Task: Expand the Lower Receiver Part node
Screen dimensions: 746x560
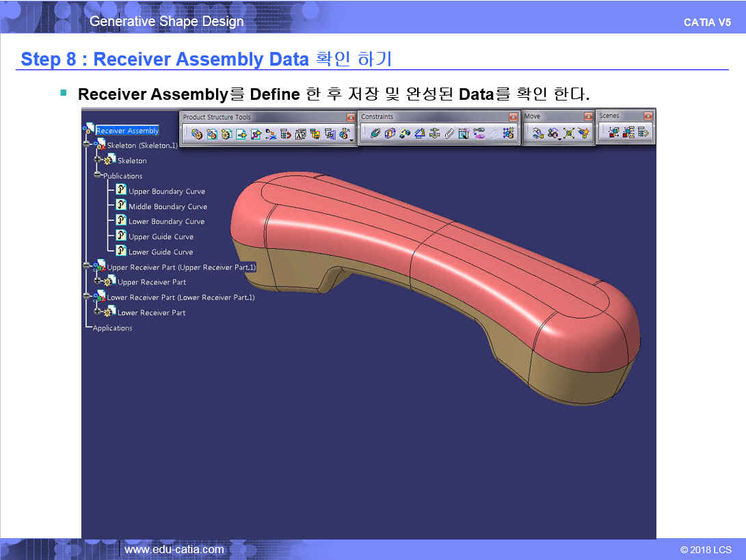Action: (x=98, y=312)
